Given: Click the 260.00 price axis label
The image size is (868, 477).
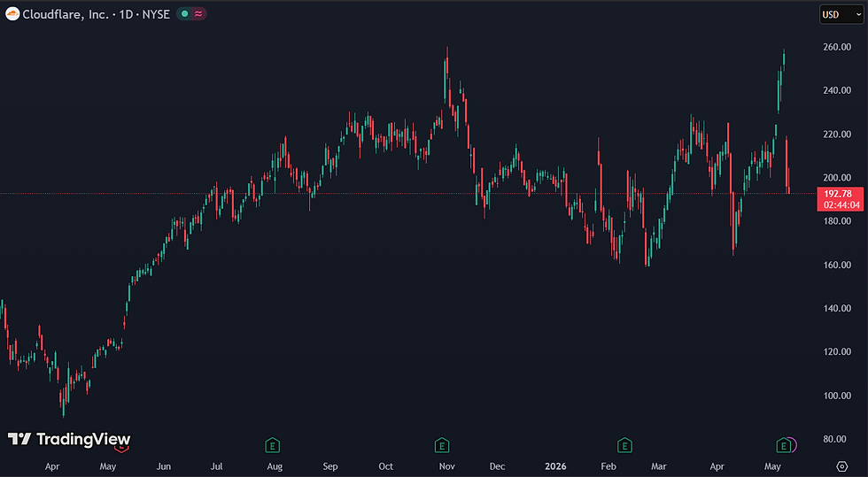Looking at the screenshot, I should [837, 47].
